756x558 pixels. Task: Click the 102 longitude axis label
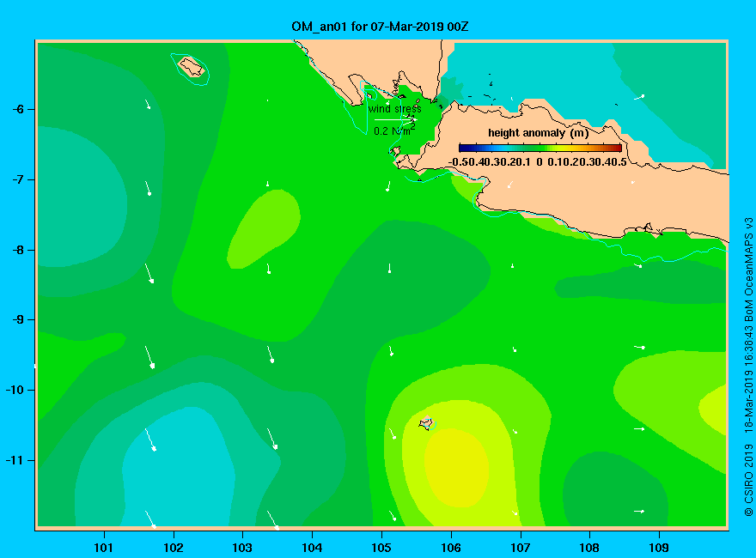(173, 548)
